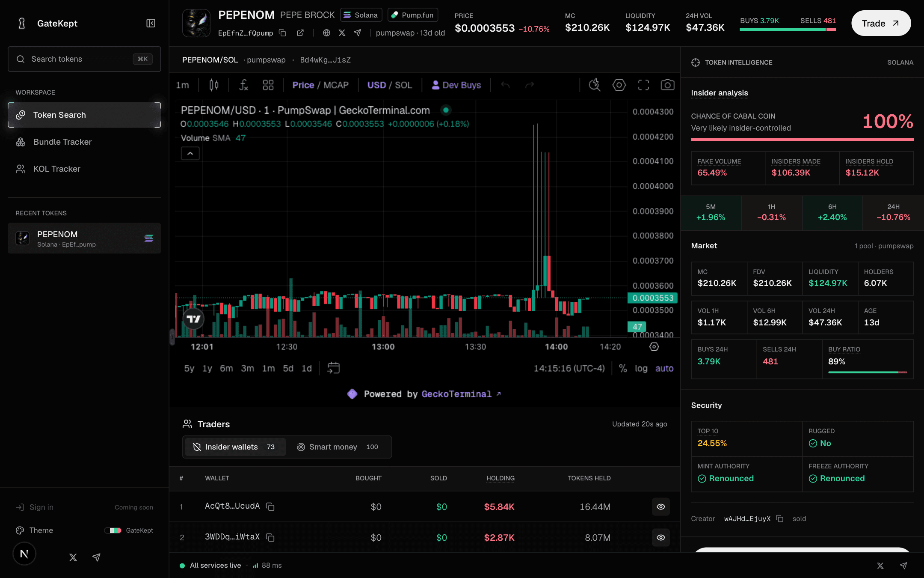Click the buys/sells ratio bar in header

pos(788,30)
